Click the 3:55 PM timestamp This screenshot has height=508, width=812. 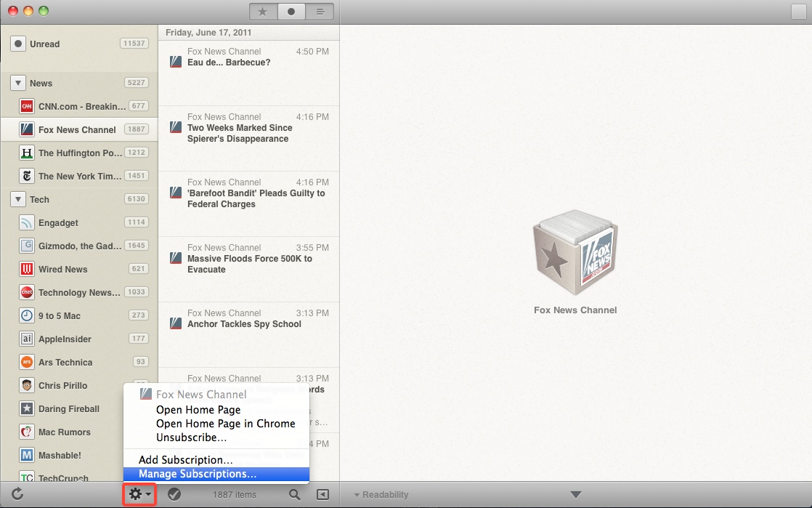[312, 247]
